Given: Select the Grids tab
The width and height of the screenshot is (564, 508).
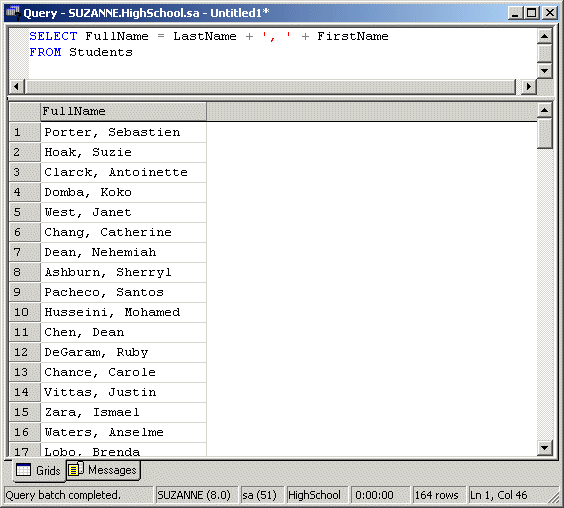Looking at the screenshot, I should pyautogui.click(x=39, y=470).
